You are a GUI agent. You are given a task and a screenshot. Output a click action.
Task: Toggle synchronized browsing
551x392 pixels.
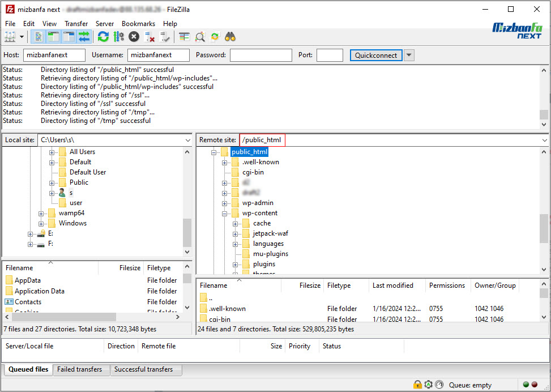(x=215, y=37)
